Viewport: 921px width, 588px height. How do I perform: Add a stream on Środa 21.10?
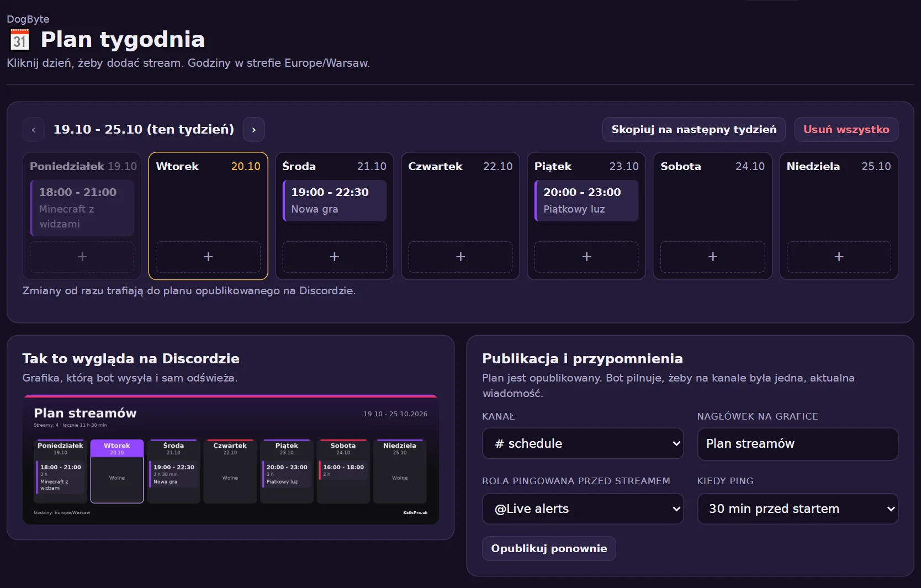pos(335,257)
